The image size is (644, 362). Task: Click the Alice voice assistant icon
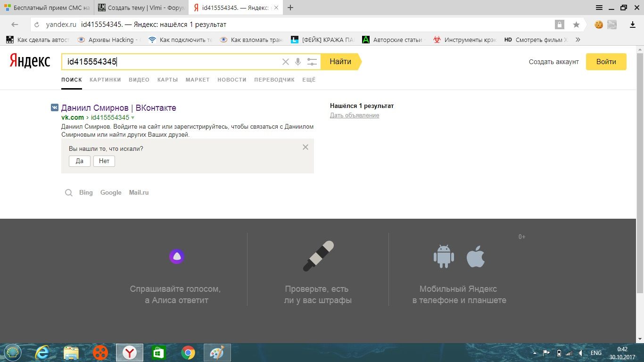pyautogui.click(x=176, y=256)
